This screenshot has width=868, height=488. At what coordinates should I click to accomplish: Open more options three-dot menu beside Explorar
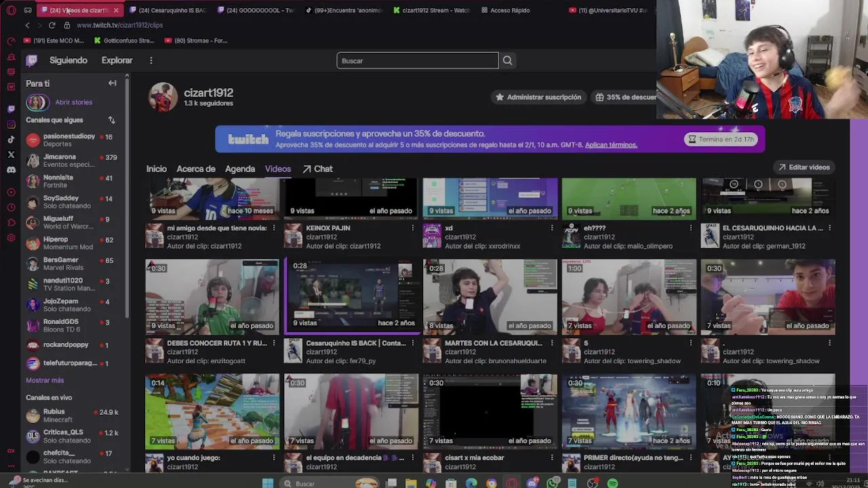151,60
